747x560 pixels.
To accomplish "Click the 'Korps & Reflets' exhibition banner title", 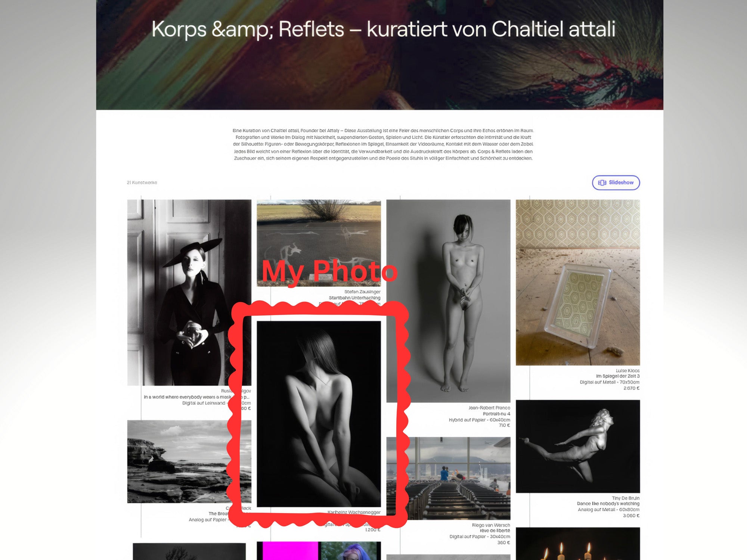I will [x=383, y=29].
